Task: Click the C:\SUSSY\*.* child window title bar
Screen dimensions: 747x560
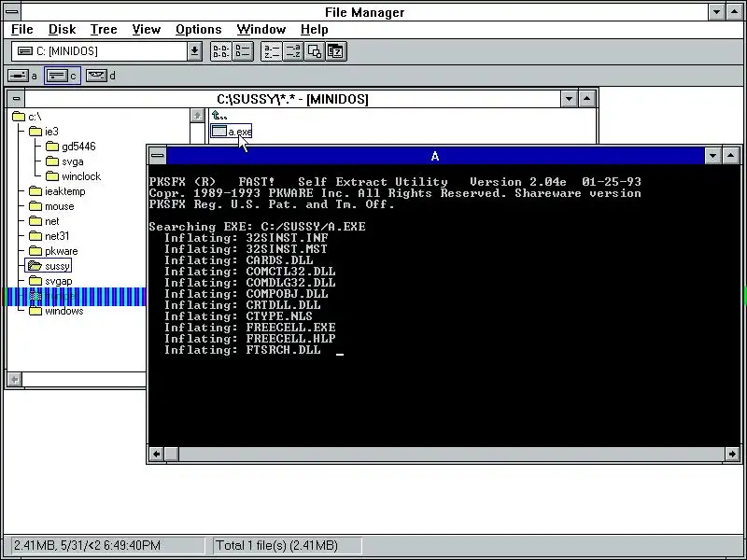Action: [292, 99]
